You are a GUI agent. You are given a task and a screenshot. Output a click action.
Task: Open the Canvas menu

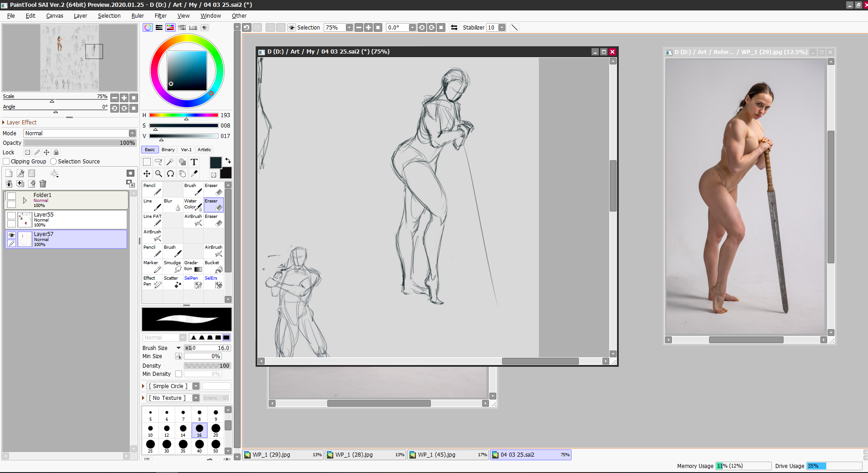[x=54, y=16]
